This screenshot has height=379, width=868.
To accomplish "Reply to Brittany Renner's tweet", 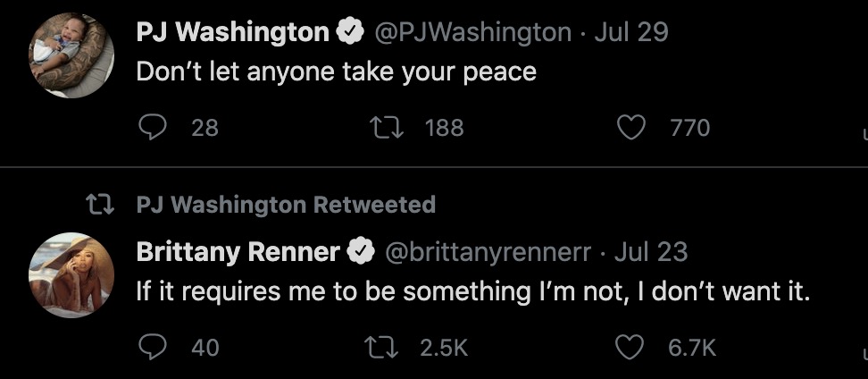I will (x=154, y=347).
